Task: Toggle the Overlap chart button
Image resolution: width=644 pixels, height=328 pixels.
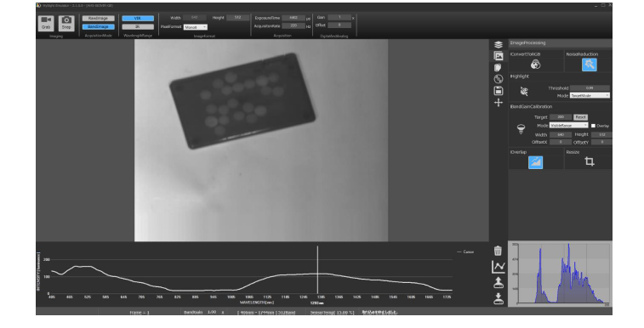Action: point(535,162)
